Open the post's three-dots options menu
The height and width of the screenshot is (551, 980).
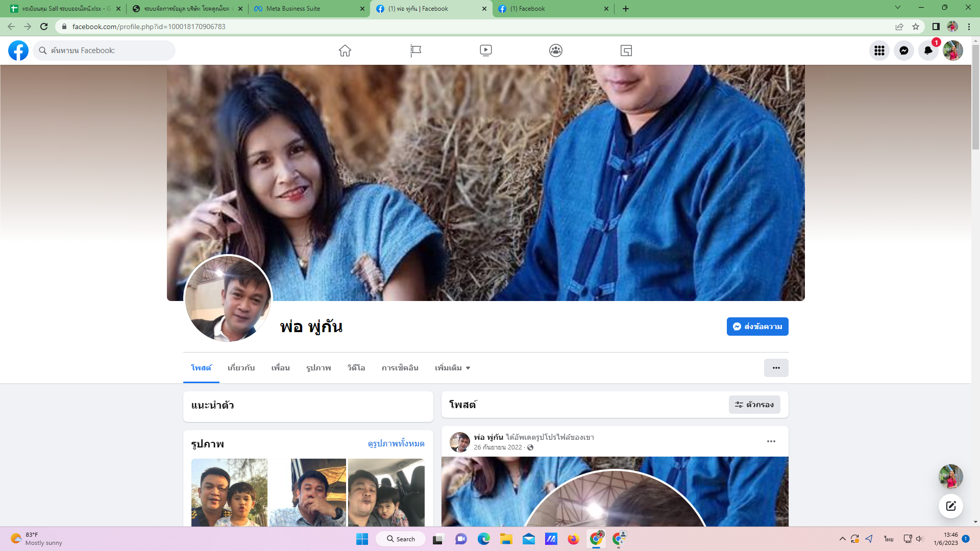coord(771,441)
